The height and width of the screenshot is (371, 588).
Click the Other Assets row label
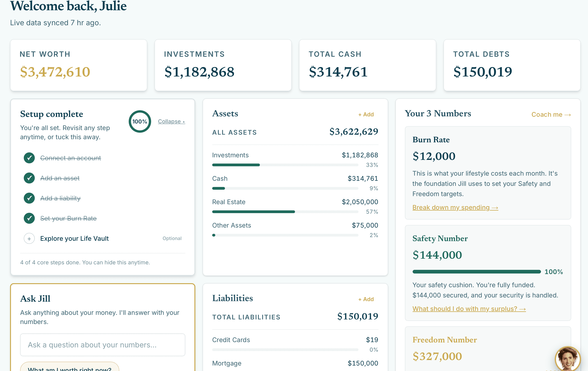pos(232,225)
